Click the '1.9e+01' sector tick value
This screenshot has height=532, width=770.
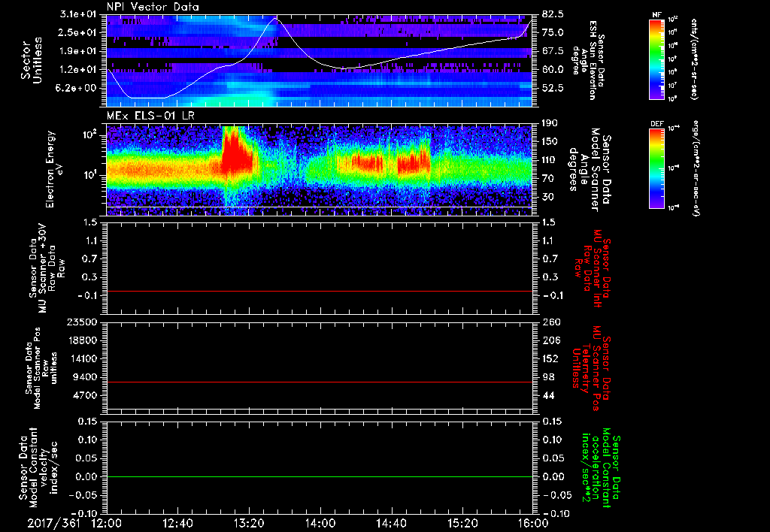(80, 51)
